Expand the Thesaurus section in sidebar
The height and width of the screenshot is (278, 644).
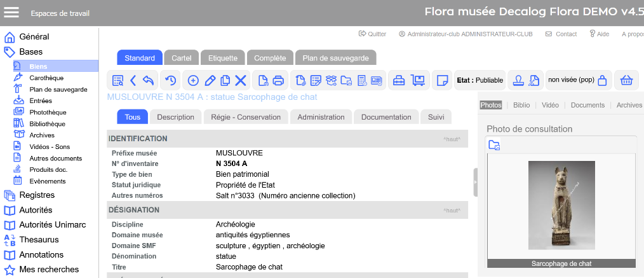point(39,240)
